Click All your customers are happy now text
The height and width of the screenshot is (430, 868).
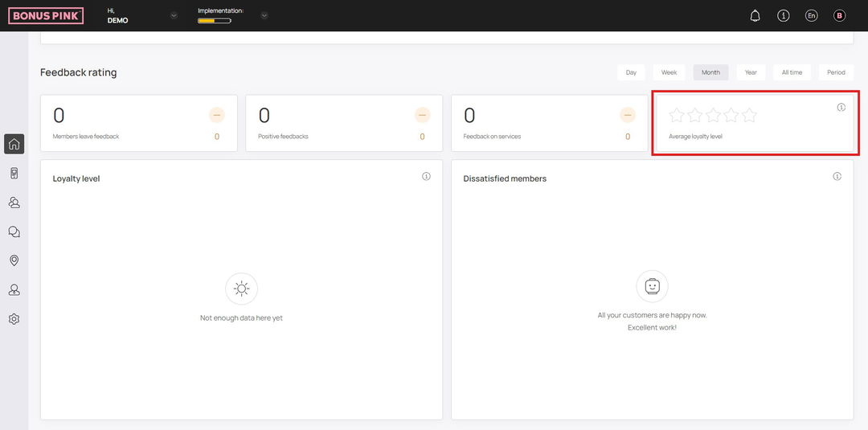[x=652, y=315]
